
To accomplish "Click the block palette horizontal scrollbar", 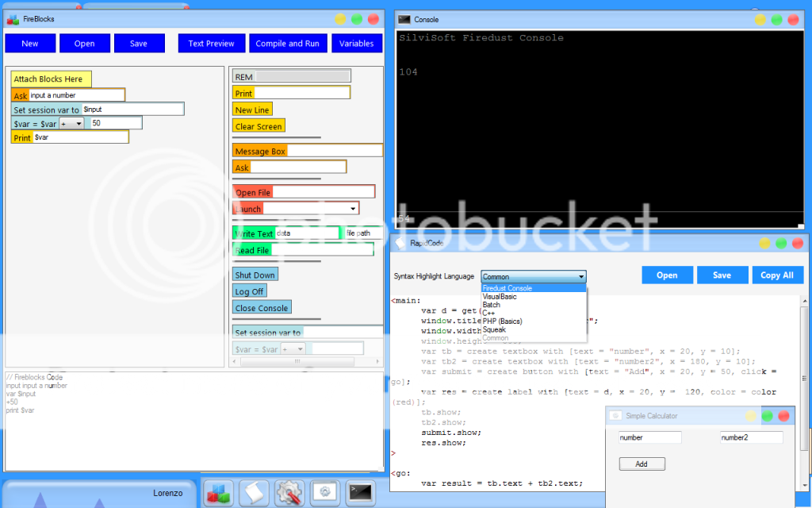I will (x=301, y=361).
